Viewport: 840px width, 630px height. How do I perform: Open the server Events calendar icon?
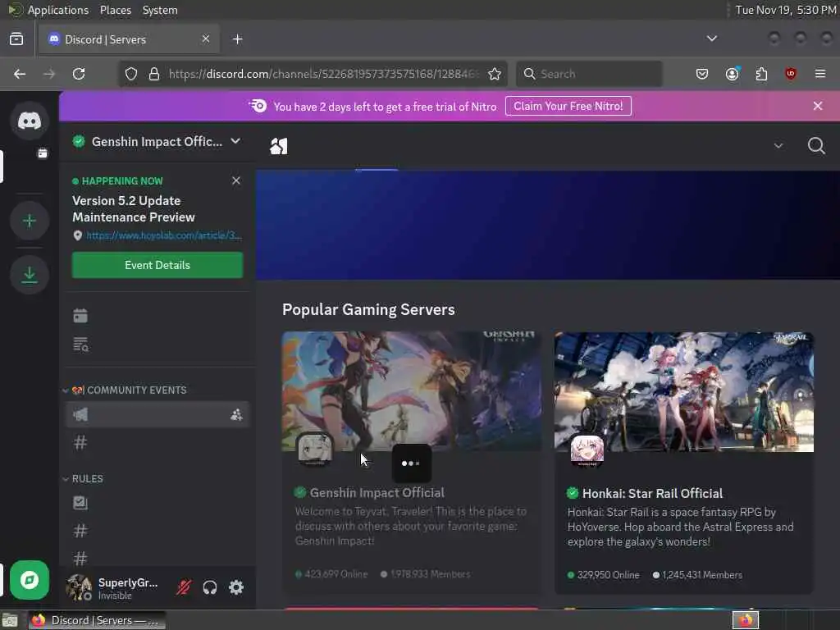[80, 316]
